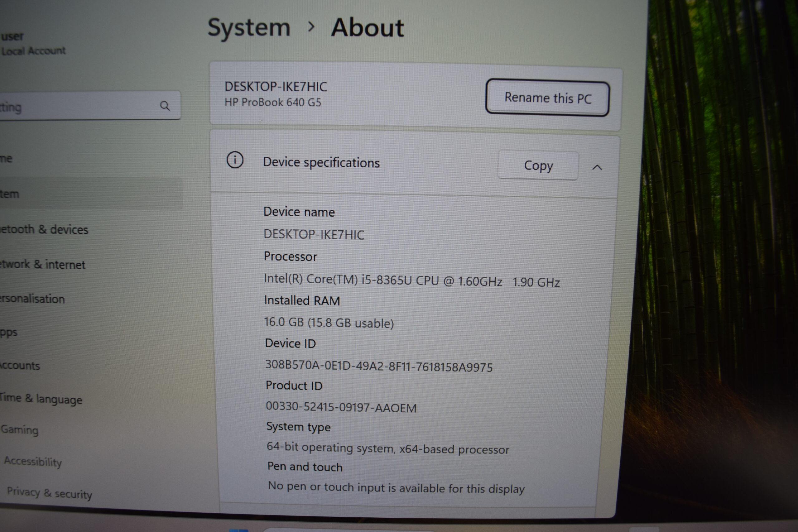Click the settings search input field
This screenshot has height=532, width=798.
[x=90, y=106]
